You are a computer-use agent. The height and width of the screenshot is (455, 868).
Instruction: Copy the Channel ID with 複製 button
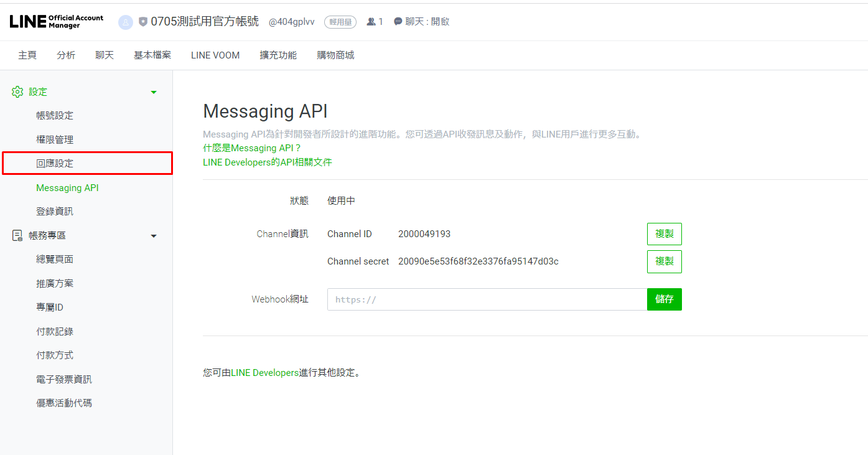click(x=665, y=234)
